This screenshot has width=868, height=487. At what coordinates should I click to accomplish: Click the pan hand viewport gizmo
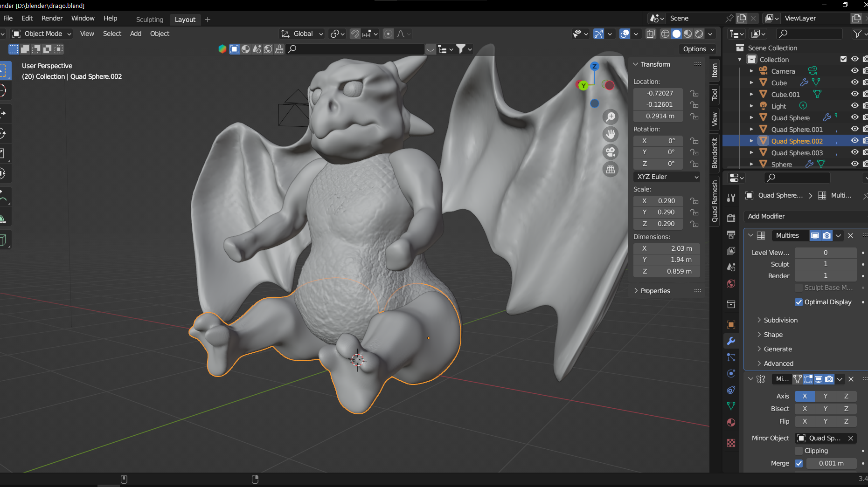coord(610,135)
